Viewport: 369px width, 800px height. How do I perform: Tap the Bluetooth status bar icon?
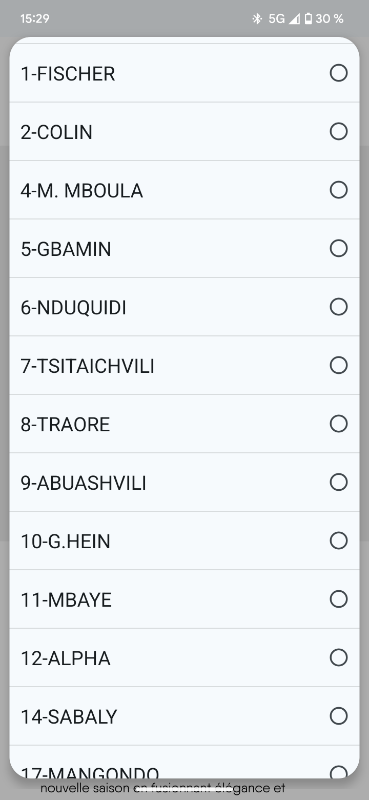tap(257, 19)
